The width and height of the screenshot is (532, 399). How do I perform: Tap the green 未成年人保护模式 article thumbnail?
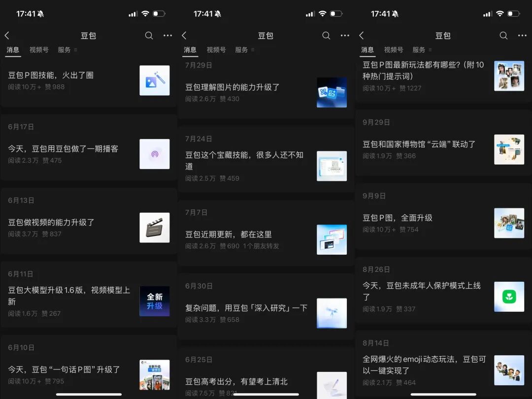509,297
